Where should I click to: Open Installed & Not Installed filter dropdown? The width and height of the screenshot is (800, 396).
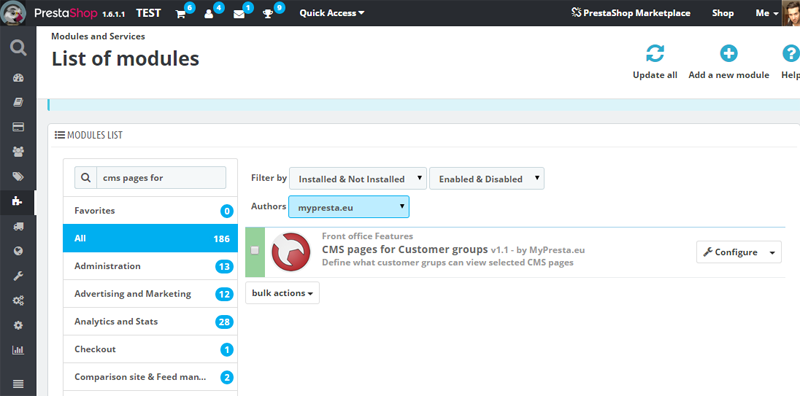click(358, 179)
